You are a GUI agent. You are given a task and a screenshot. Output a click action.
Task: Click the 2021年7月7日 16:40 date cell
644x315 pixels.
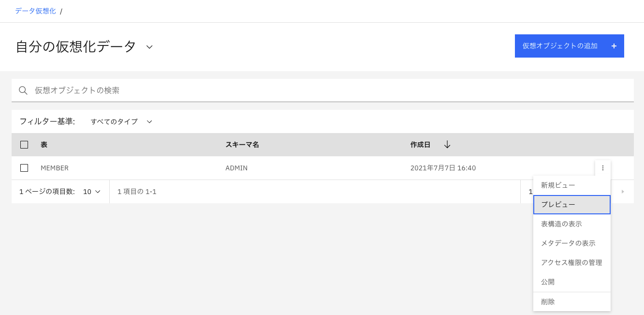pos(443,168)
